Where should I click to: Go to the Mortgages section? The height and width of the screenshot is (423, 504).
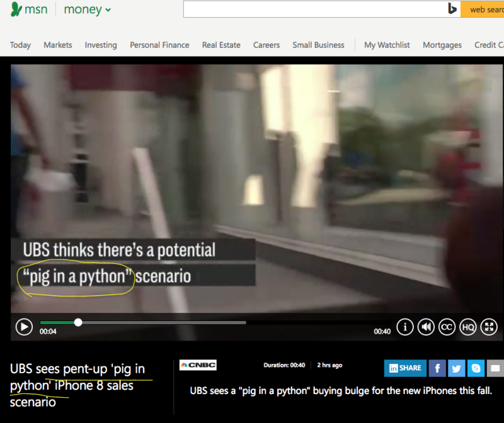click(442, 45)
